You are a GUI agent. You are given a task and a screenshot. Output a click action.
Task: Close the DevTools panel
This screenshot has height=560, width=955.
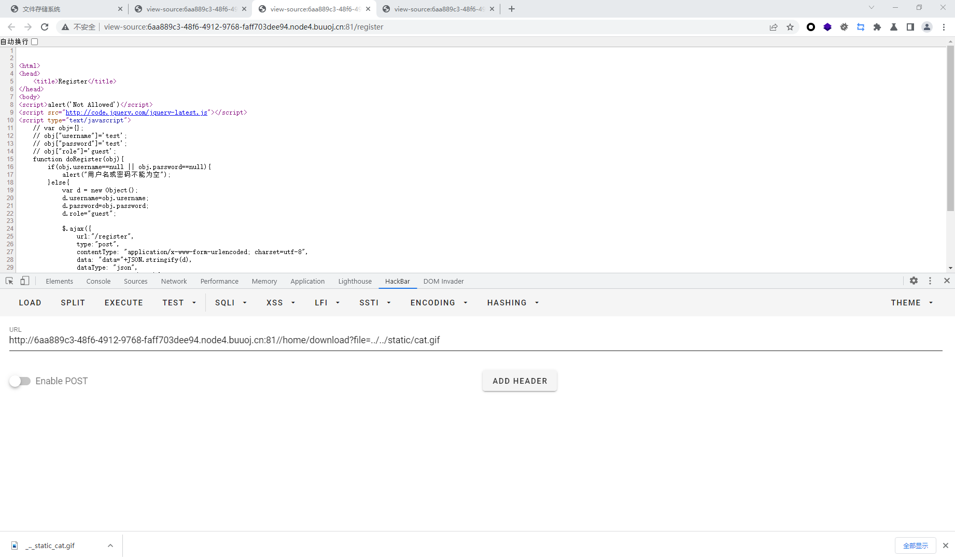947,281
